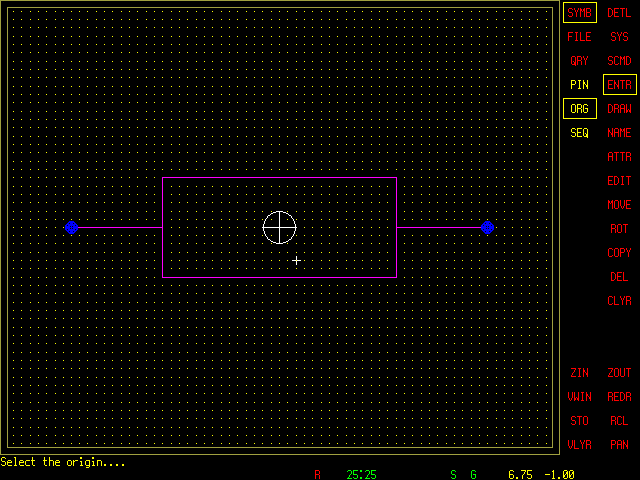The height and width of the screenshot is (480, 640).
Task: Recall the view with RCL
Action: [619, 421]
